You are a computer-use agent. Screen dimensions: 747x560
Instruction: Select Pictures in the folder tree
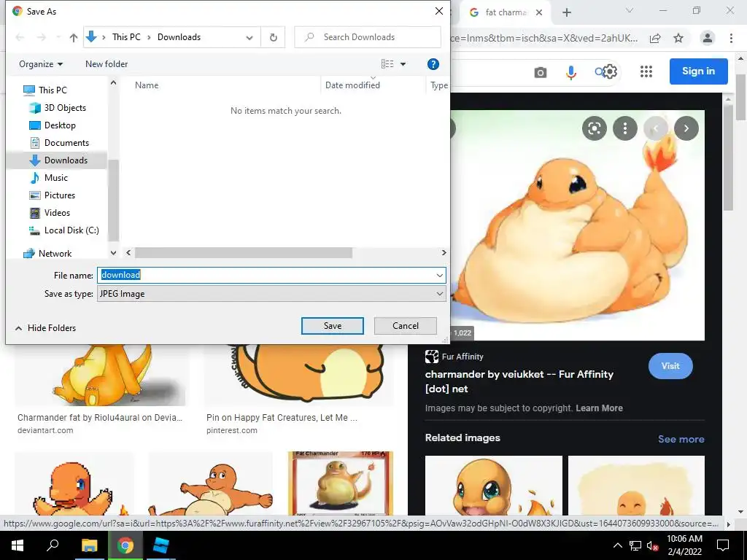click(x=52, y=195)
